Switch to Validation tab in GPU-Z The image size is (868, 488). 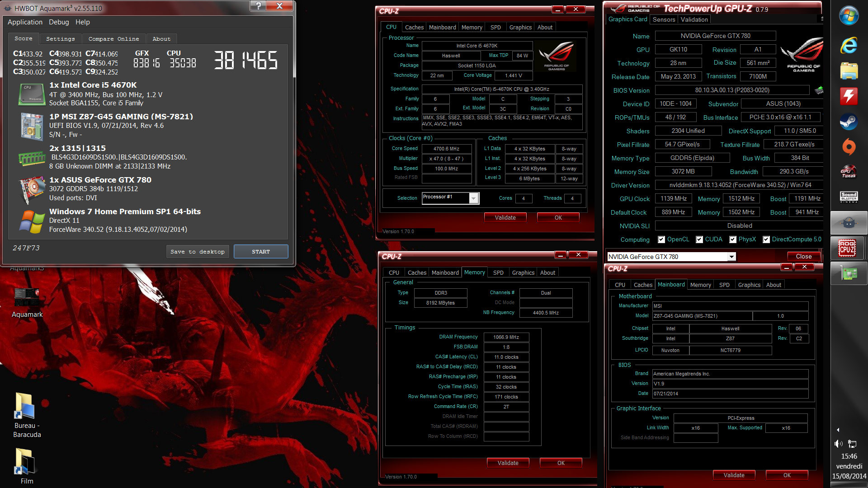pos(694,19)
